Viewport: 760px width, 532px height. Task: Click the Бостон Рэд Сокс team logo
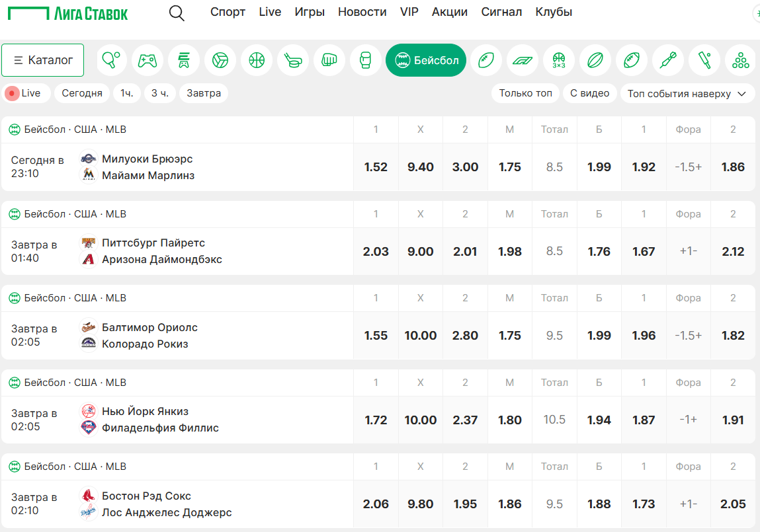coord(88,495)
